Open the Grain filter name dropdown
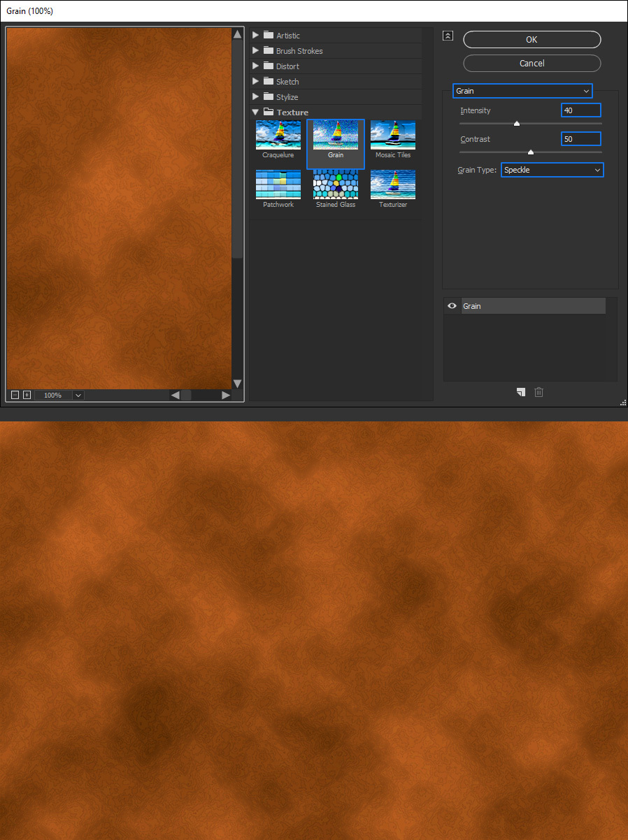The width and height of the screenshot is (628, 840). (522, 91)
